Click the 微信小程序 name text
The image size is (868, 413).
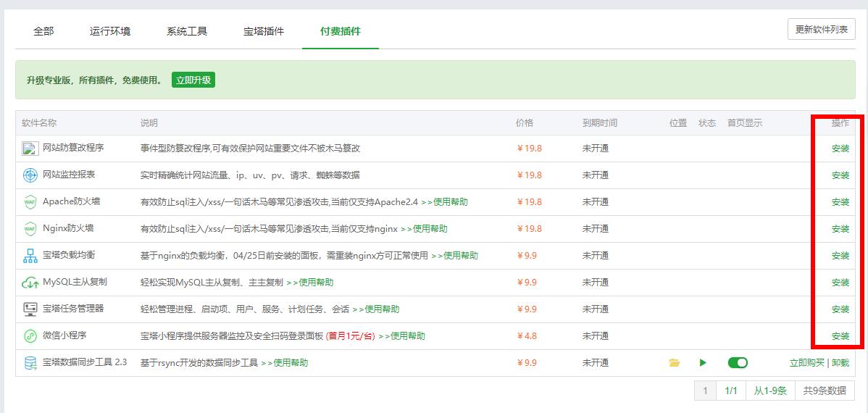click(64, 335)
